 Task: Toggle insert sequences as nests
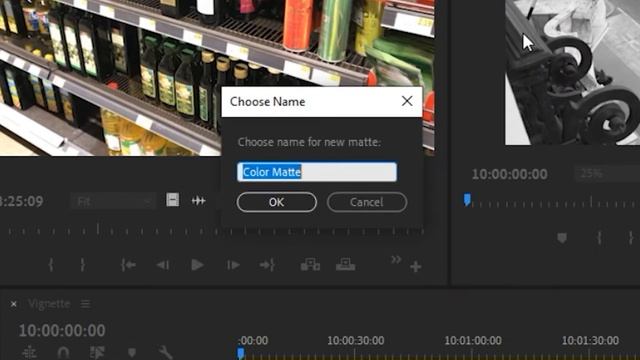point(29,352)
